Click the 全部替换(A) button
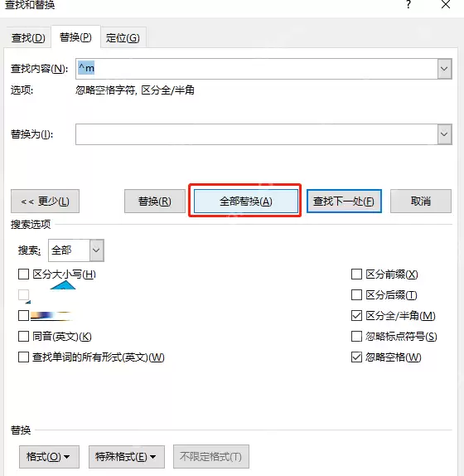This screenshot has width=464, height=476. pyautogui.click(x=246, y=202)
